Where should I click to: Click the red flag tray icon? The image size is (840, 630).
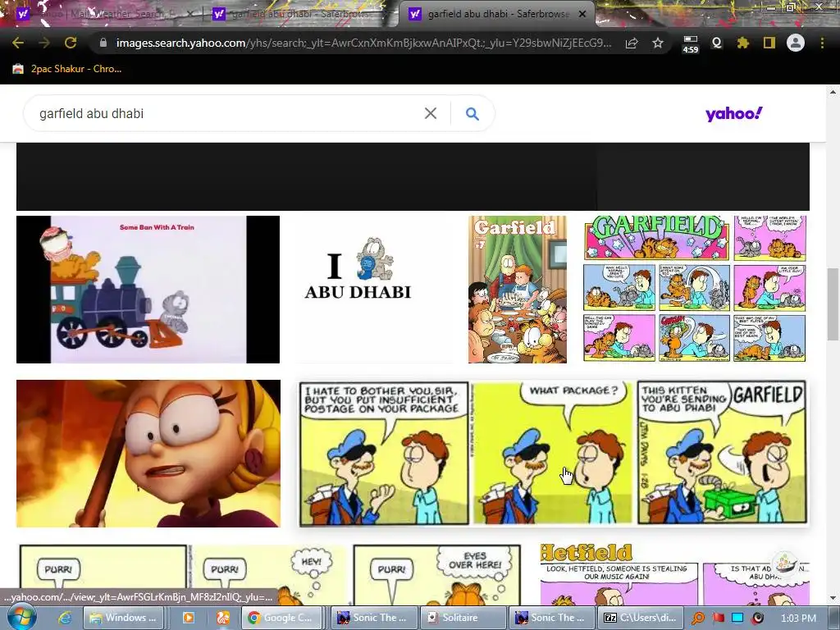pyautogui.click(x=719, y=618)
